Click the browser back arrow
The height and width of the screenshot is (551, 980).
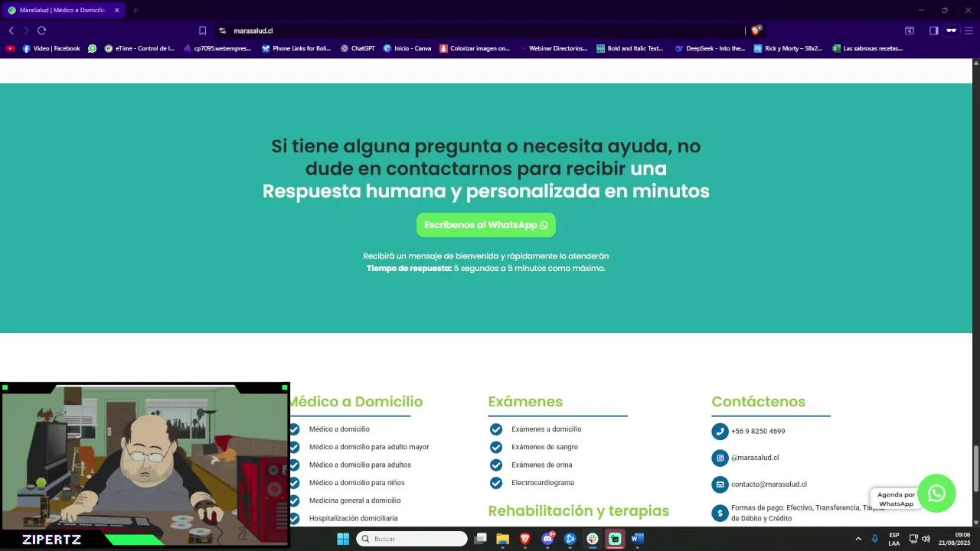11,31
